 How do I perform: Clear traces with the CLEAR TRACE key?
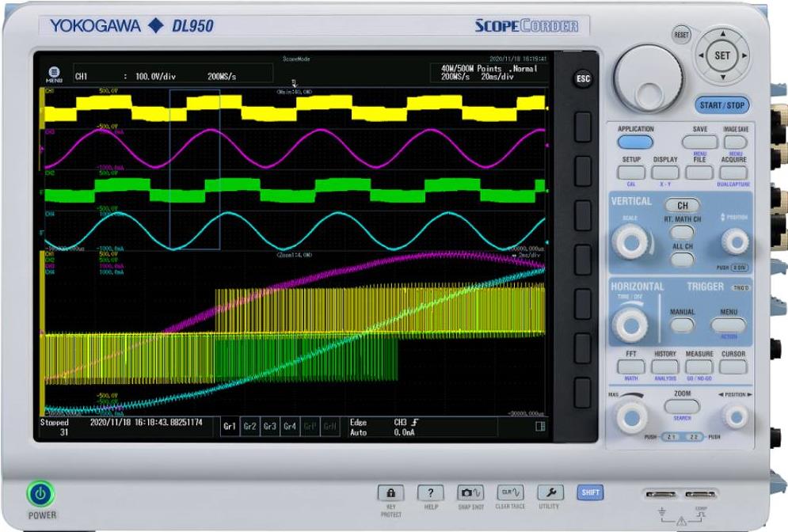[510, 493]
